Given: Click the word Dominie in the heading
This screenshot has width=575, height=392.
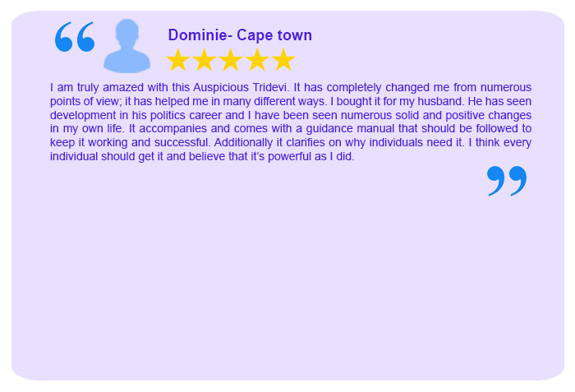Looking at the screenshot, I should click(198, 35).
